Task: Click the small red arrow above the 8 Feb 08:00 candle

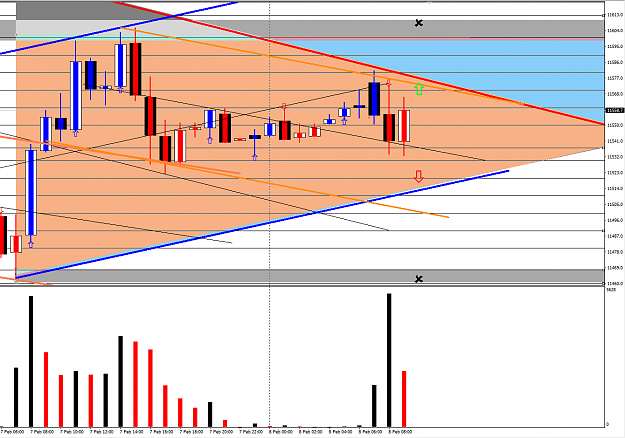Action: point(389,82)
